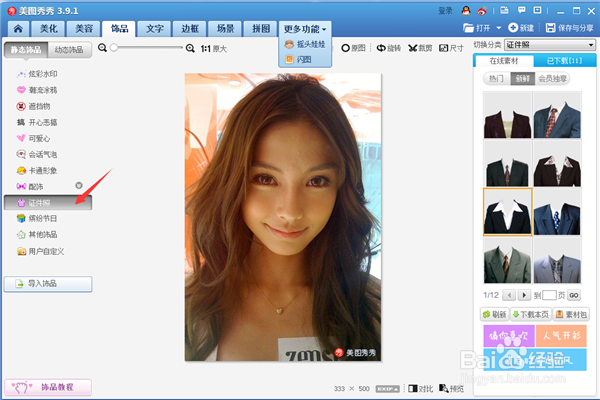This screenshot has height=400, width=600.
Task: Click the 下载本页 button
Action: coord(531,314)
